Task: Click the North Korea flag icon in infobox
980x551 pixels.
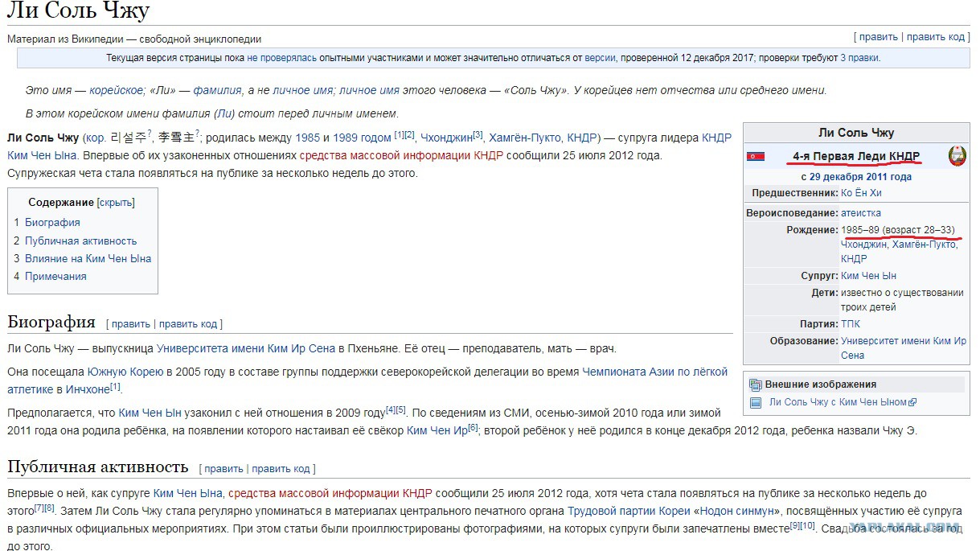Action: coord(755,156)
